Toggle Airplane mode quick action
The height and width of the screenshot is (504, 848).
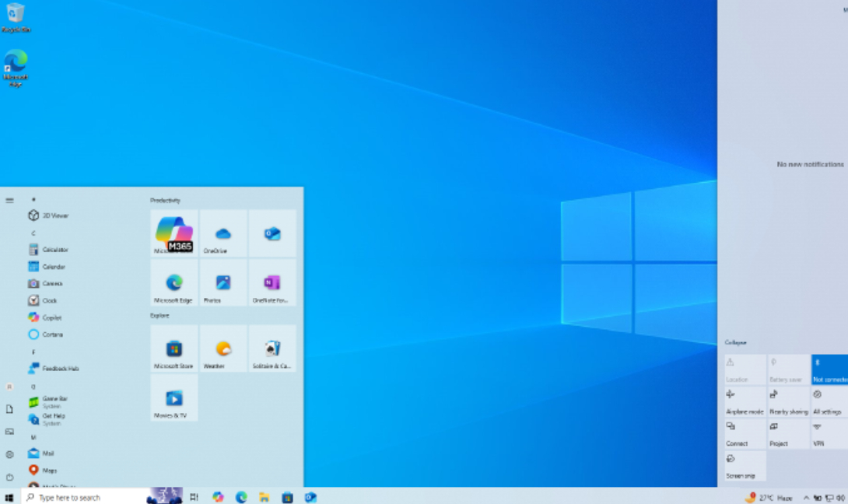click(745, 401)
